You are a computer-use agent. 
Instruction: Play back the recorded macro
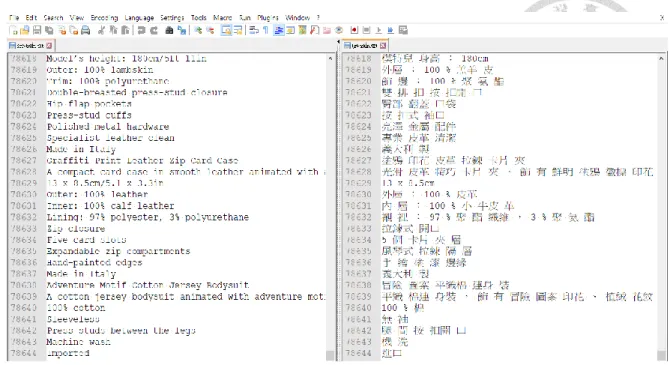[x=379, y=30]
